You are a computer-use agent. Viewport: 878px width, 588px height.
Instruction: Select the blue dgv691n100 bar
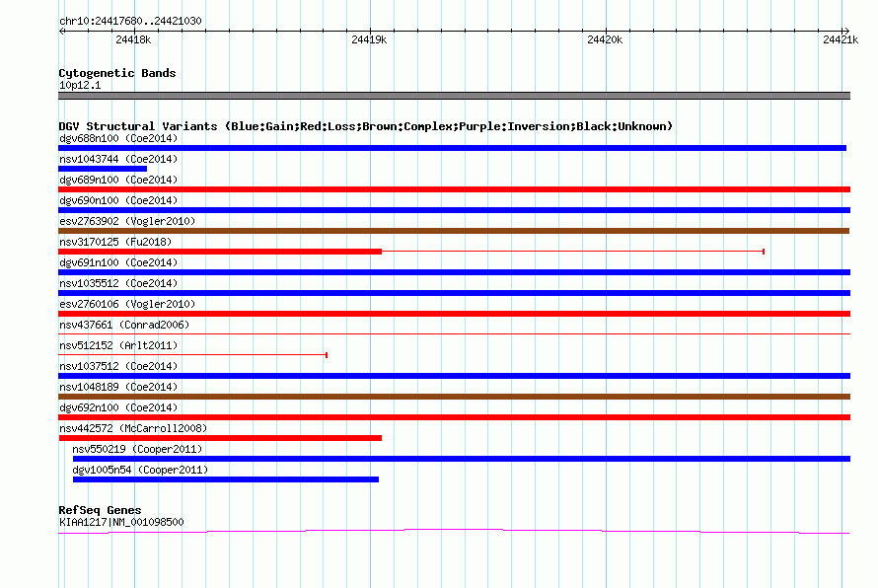(454, 272)
